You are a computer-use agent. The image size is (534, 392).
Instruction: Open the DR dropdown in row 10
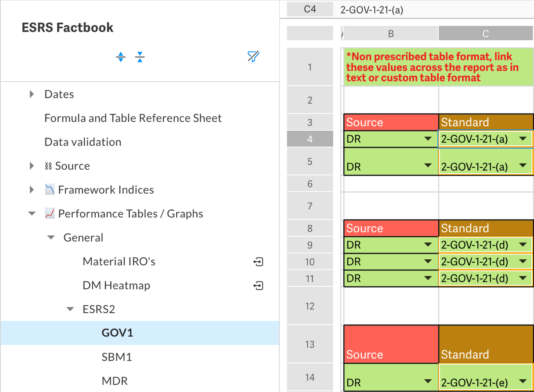(x=428, y=261)
